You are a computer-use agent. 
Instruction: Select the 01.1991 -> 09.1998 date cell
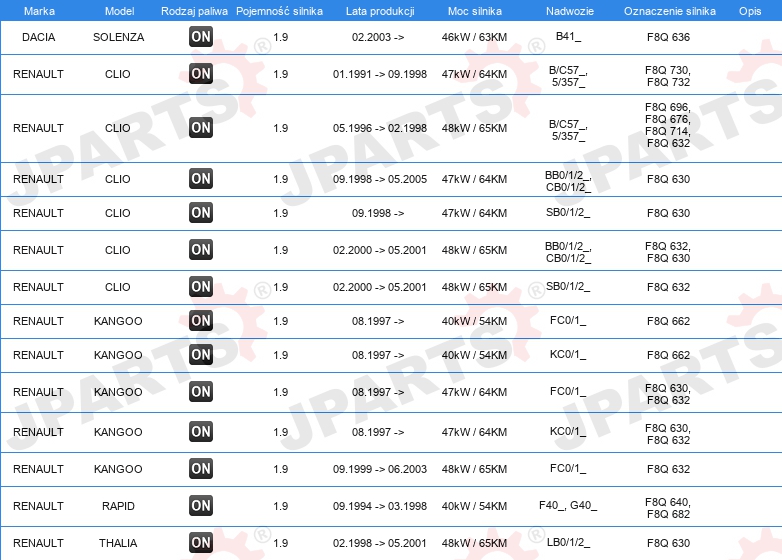tap(380, 74)
